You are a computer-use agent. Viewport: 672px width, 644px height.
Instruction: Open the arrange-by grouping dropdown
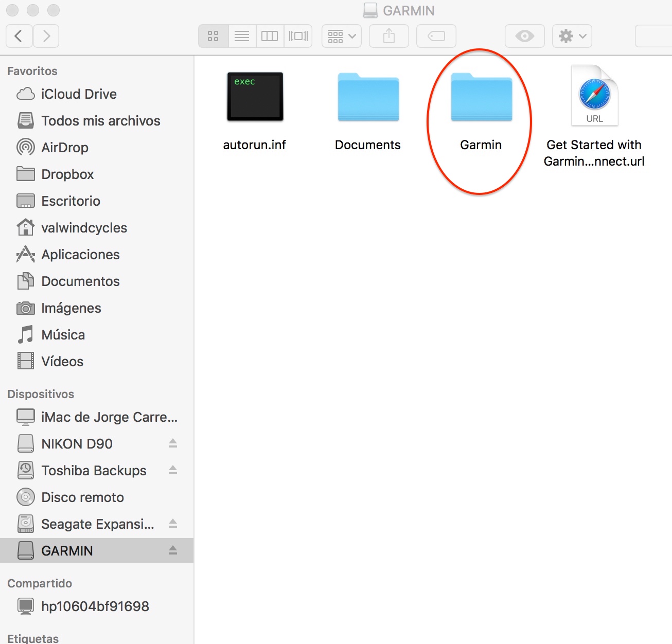click(x=342, y=36)
